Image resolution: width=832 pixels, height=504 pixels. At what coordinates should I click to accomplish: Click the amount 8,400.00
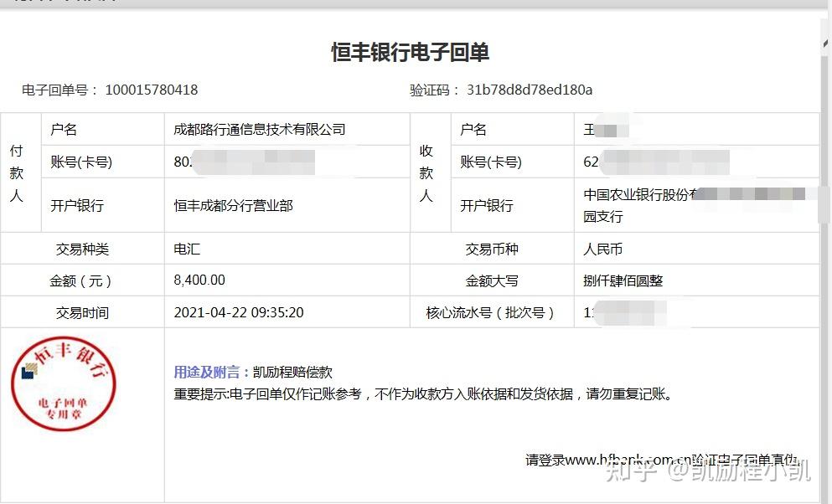199,280
